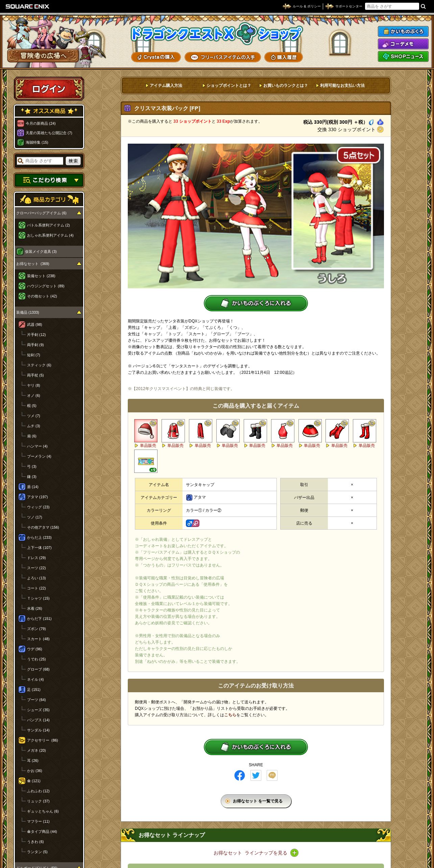Click お得なセット を一覧で見る button
434x868 pixels.
point(256,801)
